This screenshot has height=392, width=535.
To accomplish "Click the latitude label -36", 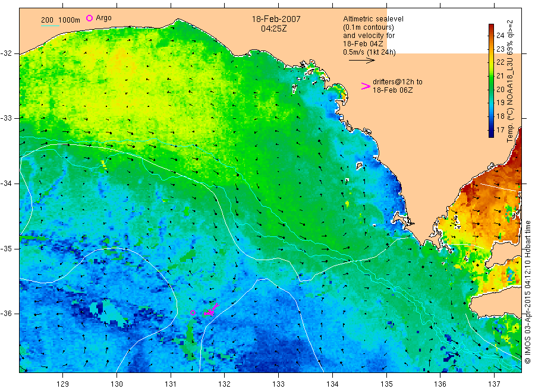I will coord(7,314).
